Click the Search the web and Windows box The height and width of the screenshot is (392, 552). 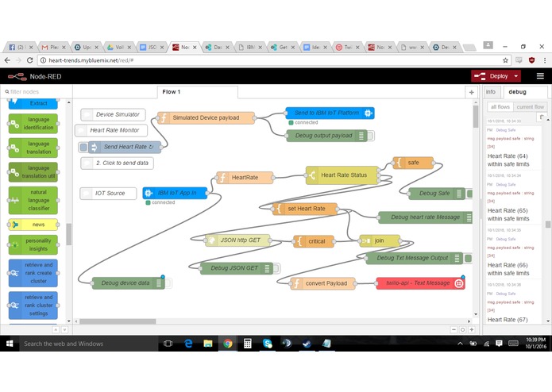pos(88,344)
